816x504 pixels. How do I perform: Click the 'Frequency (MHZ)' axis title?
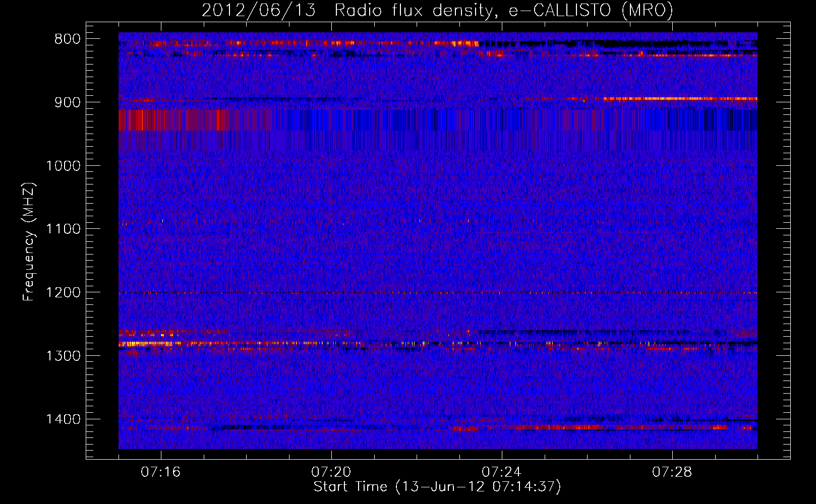point(29,241)
